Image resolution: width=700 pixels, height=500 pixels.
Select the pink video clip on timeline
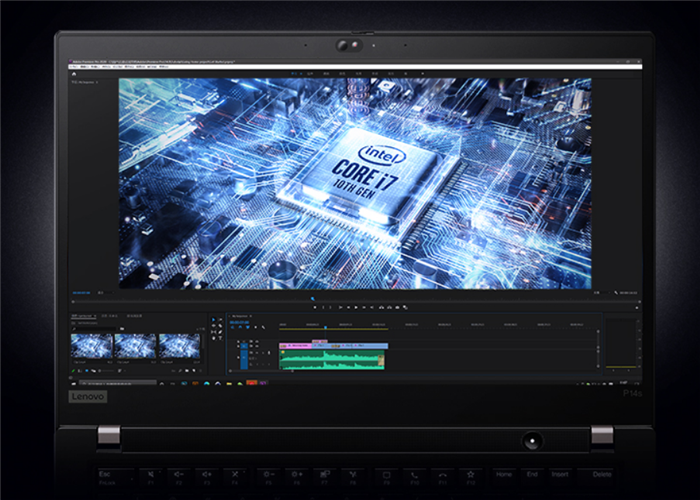click(295, 346)
